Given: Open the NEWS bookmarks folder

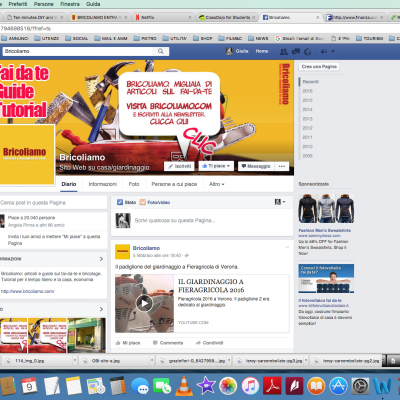Looking at the screenshot, I should click(x=258, y=38).
